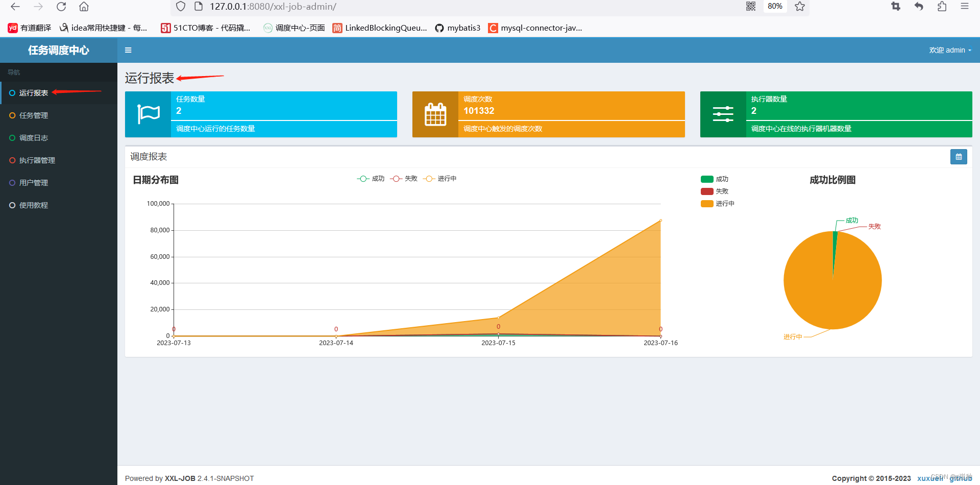
Task: Click the 51CTO博客 bookmark icon
Action: pos(166,28)
